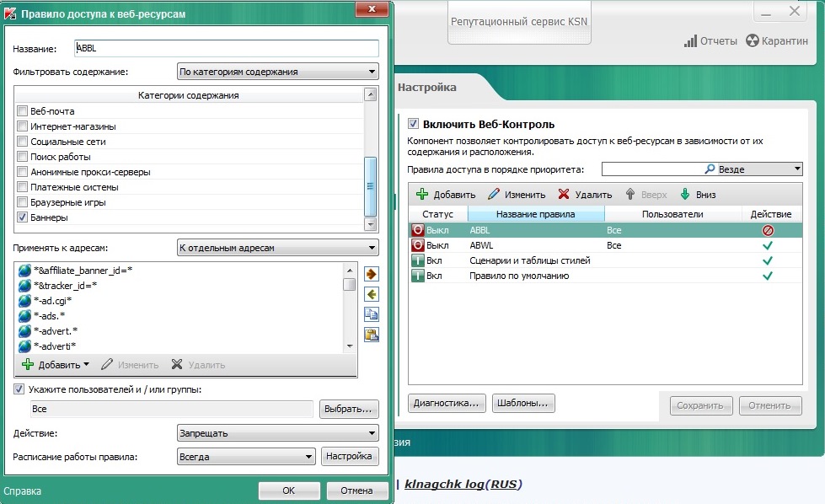Click pencil Изменить in rules toolbar
This screenshot has width=825, height=504.
pos(517,195)
